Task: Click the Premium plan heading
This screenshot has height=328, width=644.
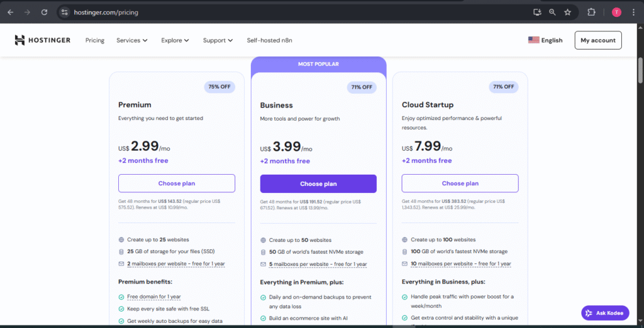Action: 135,105
